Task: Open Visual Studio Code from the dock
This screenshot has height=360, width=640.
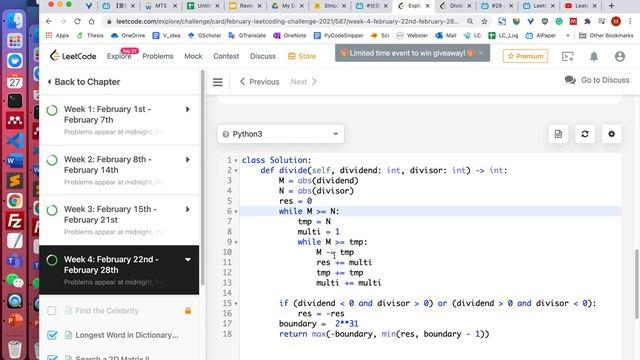Action: pyautogui.click(x=15, y=141)
